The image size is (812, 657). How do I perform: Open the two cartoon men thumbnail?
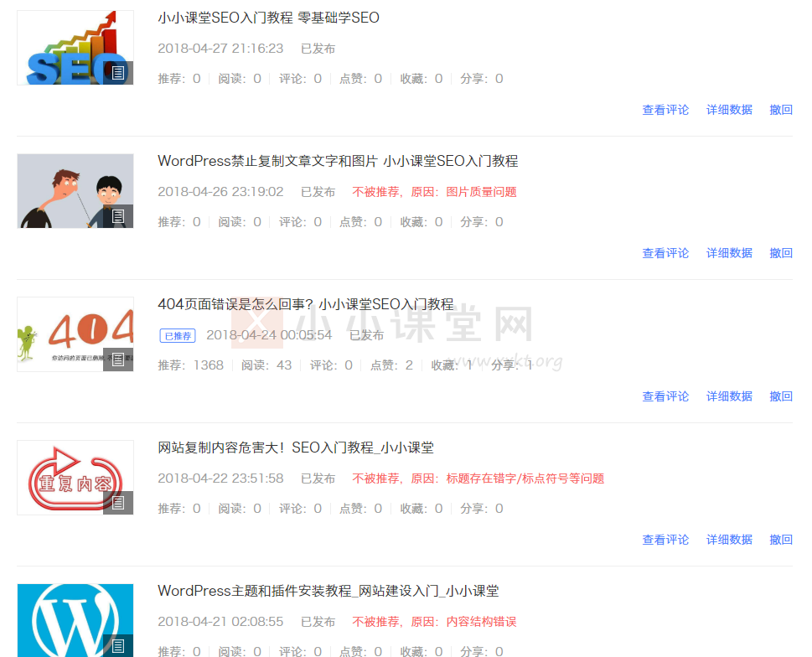click(75, 191)
